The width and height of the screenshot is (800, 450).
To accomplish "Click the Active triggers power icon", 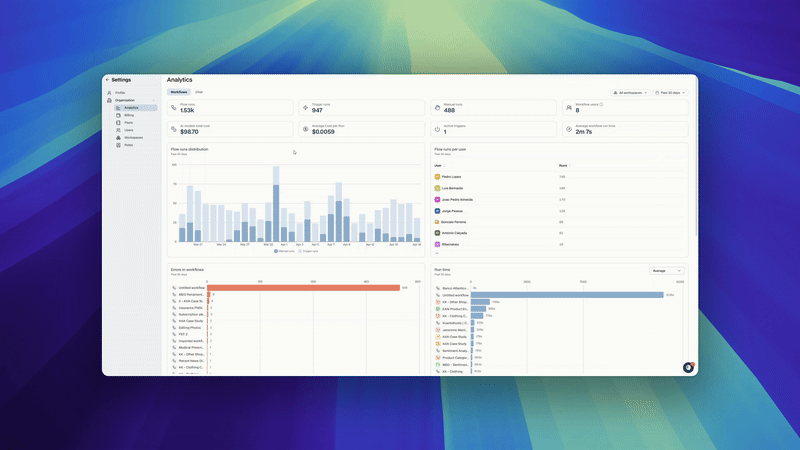I will 437,129.
